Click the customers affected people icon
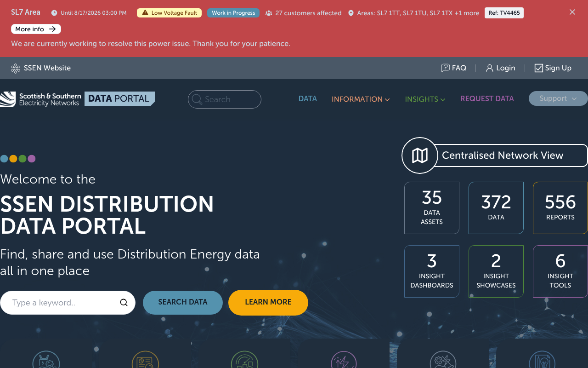This screenshot has height=368, width=588. click(x=269, y=13)
